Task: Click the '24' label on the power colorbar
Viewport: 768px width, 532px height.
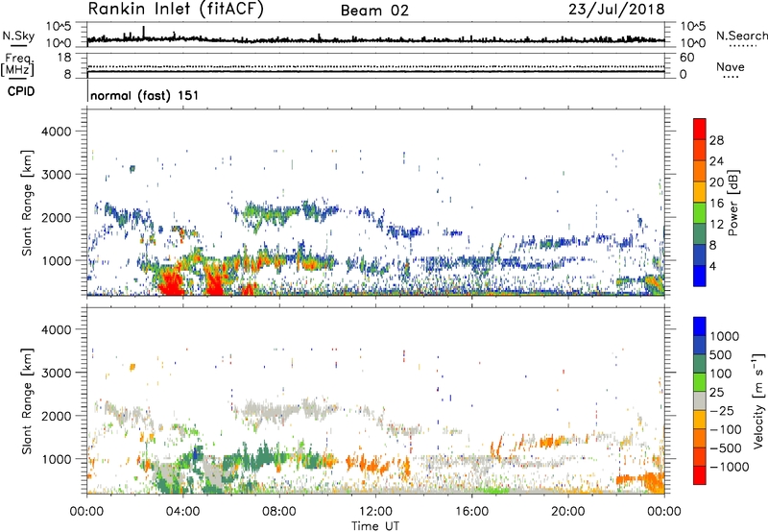Action: pos(716,161)
